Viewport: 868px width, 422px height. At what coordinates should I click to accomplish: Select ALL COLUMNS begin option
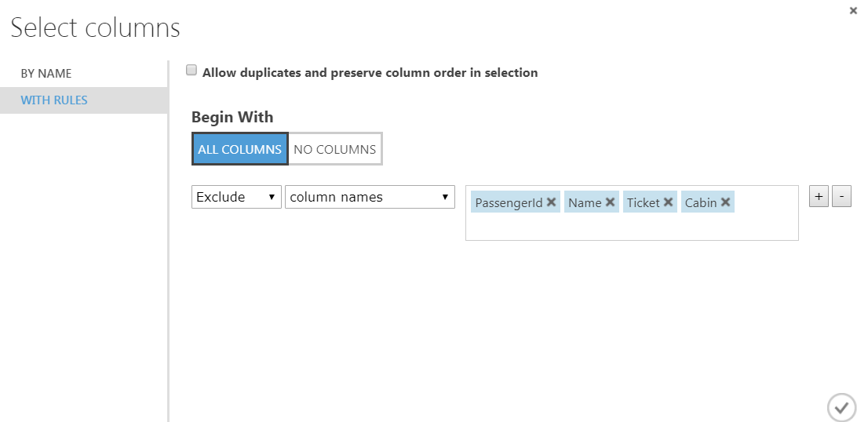pos(240,149)
